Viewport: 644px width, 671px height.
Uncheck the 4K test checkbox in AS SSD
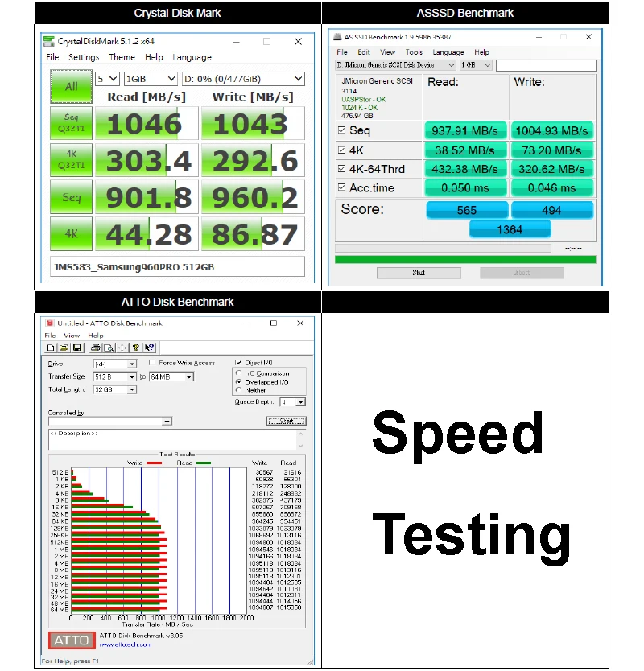tap(341, 150)
